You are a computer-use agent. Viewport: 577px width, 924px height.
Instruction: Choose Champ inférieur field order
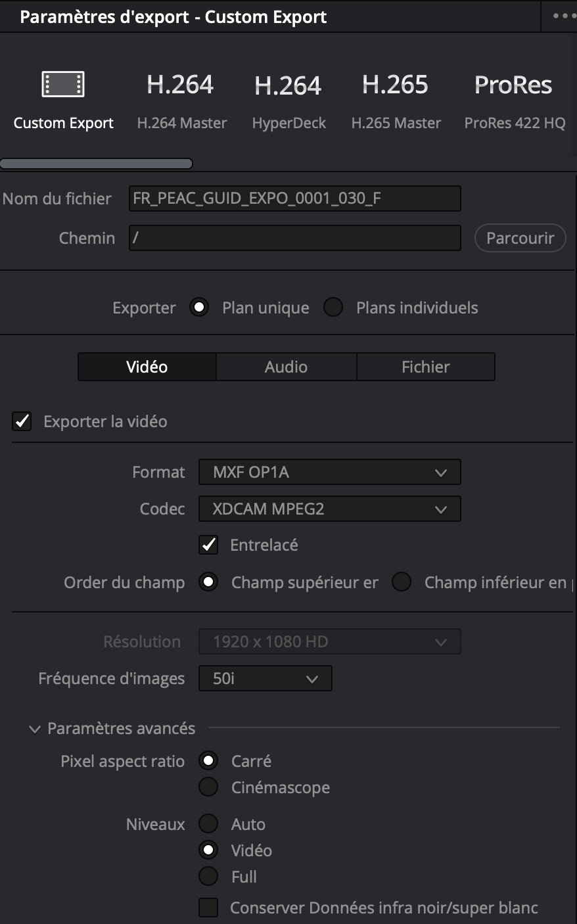tap(402, 582)
